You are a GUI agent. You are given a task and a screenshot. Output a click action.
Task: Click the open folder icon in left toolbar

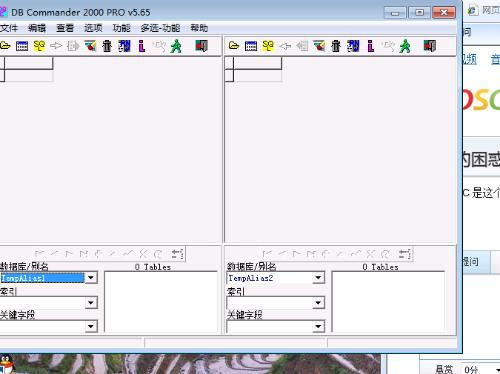6,46
